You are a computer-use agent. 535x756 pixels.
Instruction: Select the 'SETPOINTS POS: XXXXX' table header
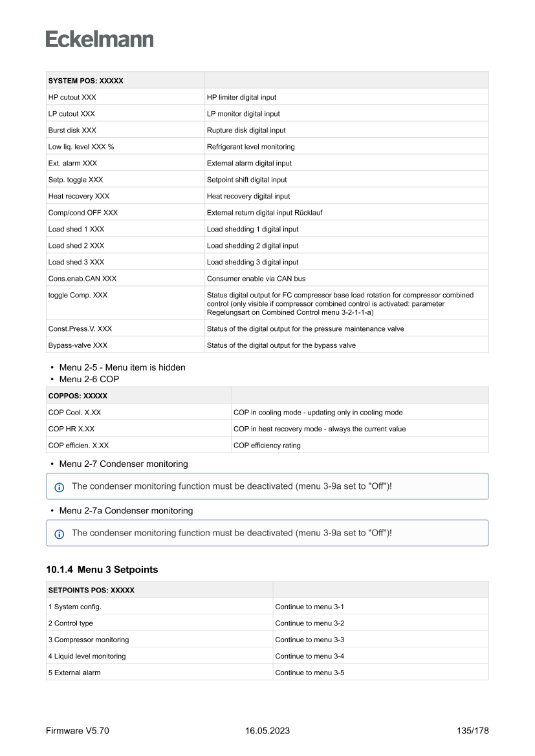tap(91, 590)
